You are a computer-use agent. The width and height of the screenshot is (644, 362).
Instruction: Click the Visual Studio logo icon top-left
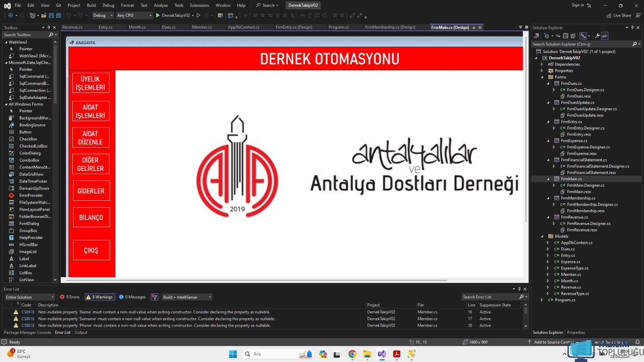(x=7, y=6)
